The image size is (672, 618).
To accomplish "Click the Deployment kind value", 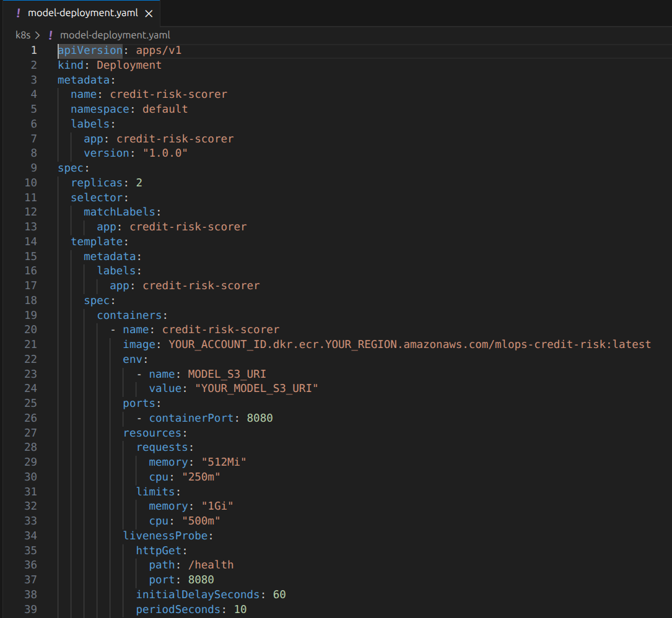I will [129, 65].
